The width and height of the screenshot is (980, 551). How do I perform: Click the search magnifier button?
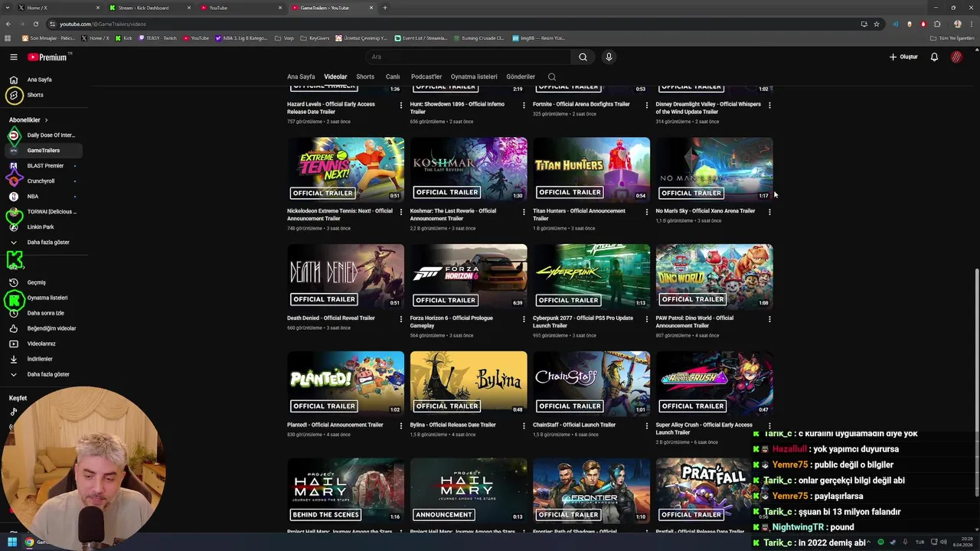click(583, 57)
